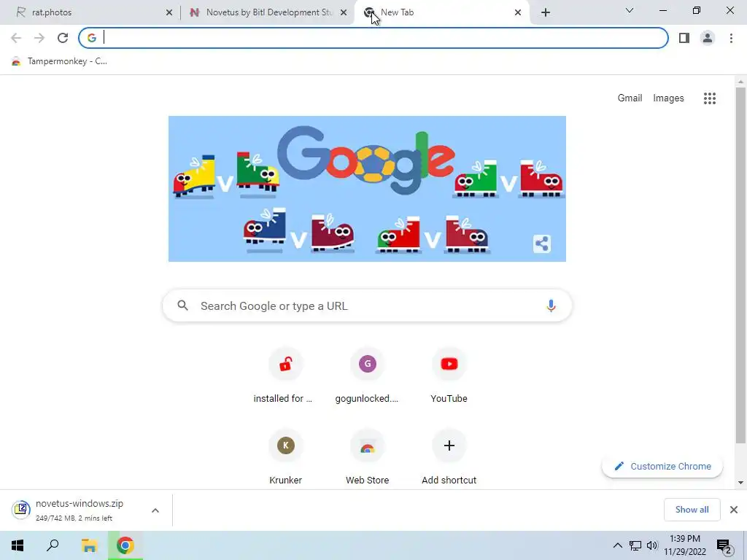Expand the novetus-windows.zip download options

point(155,510)
